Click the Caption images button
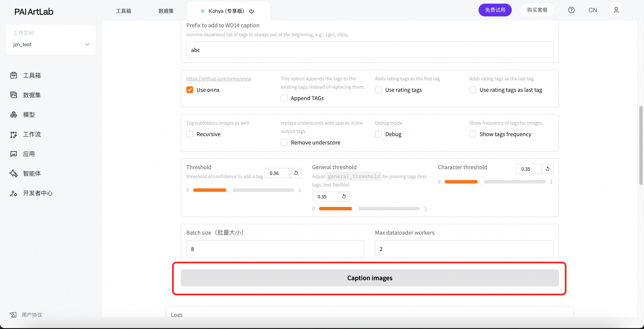This screenshot has width=644, height=329. 369,278
